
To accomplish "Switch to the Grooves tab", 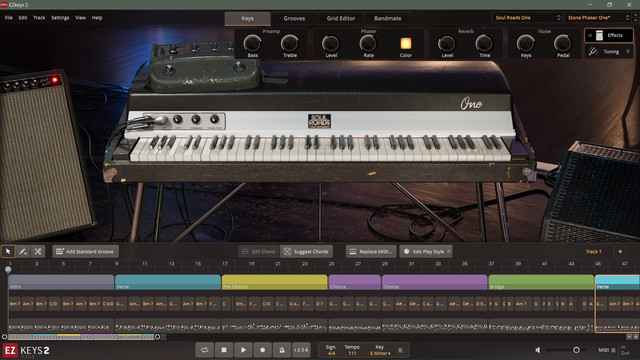I will point(294,18).
